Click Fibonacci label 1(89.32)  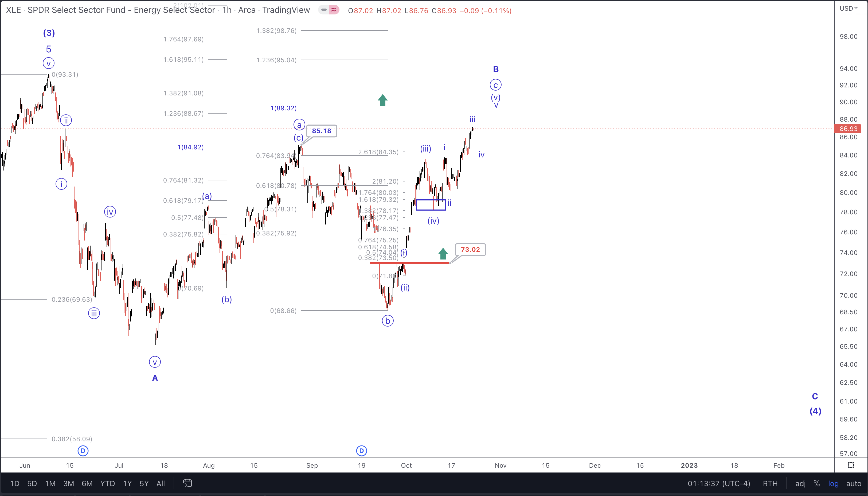click(x=283, y=108)
